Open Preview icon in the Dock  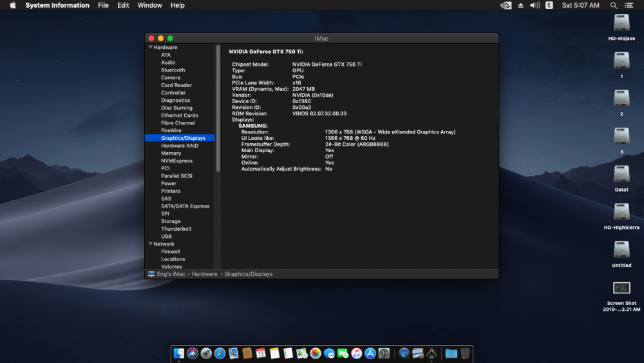click(x=418, y=353)
